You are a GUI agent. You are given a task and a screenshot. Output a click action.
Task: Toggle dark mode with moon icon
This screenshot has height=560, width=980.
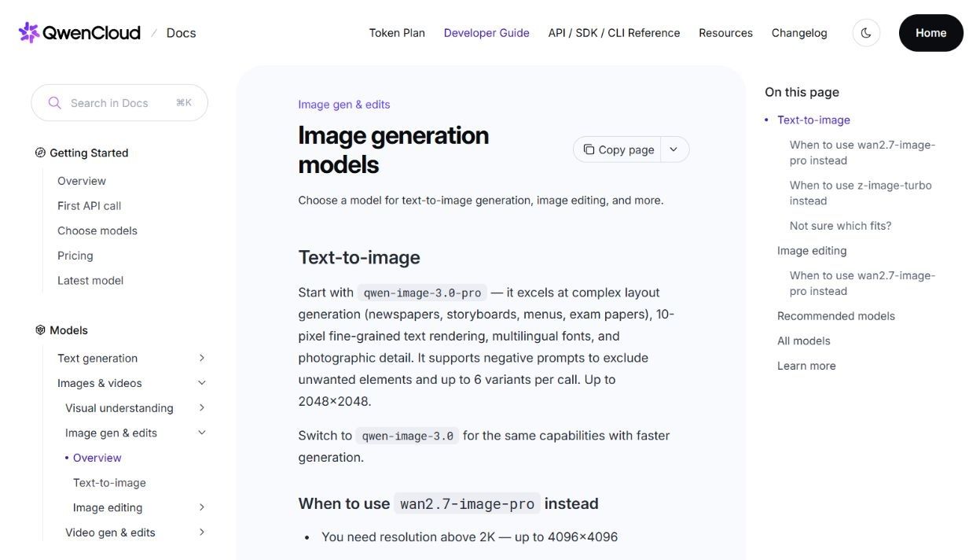coord(866,33)
